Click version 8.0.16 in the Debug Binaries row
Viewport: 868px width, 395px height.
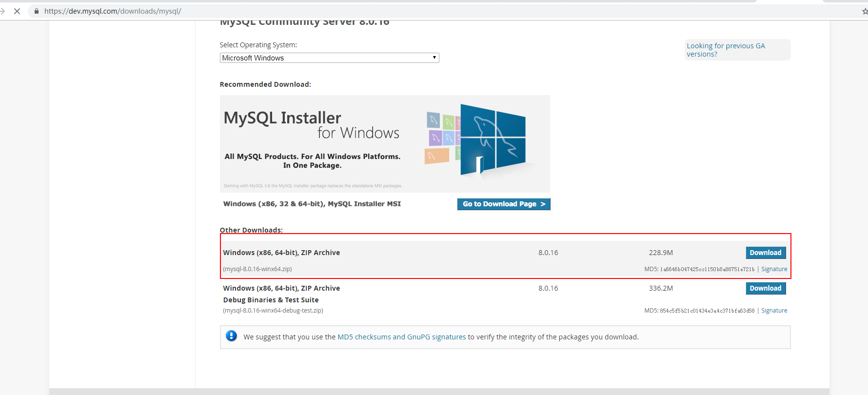(548, 288)
